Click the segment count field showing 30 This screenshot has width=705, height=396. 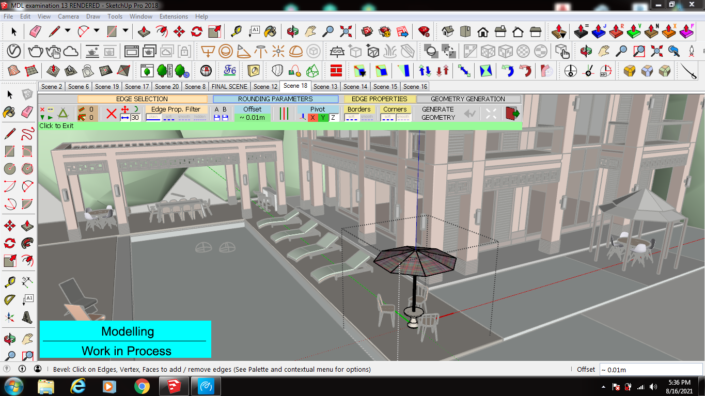coord(135,118)
